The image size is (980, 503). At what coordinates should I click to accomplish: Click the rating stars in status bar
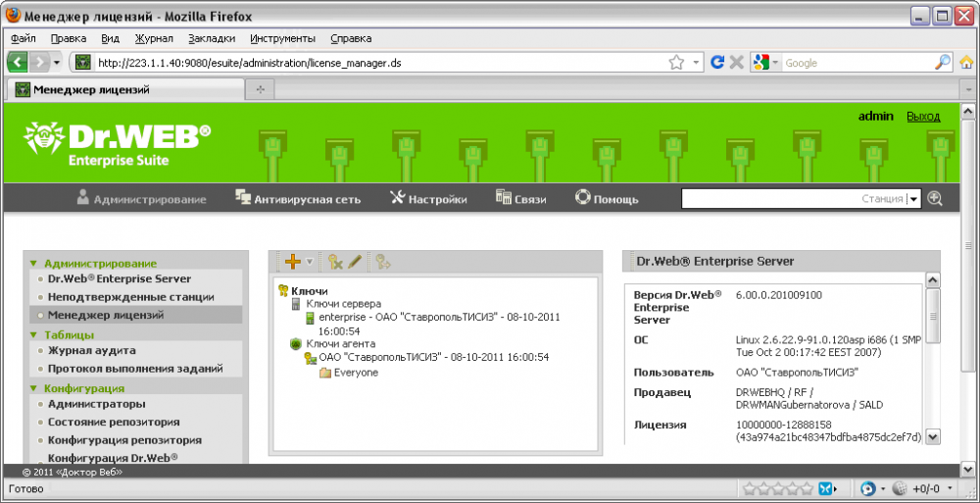click(776, 488)
